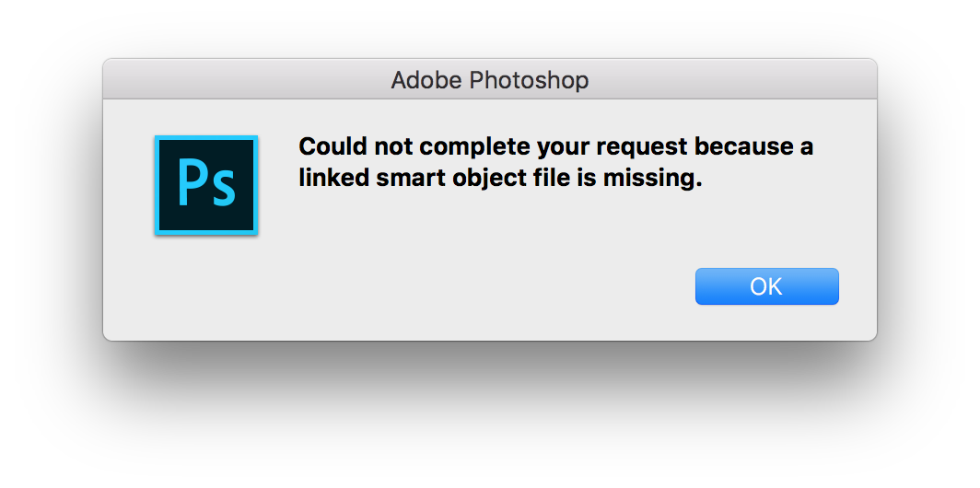
Task: Click the Photoshop Ps icon
Action: pyautogui.click(x=206, y=185)
